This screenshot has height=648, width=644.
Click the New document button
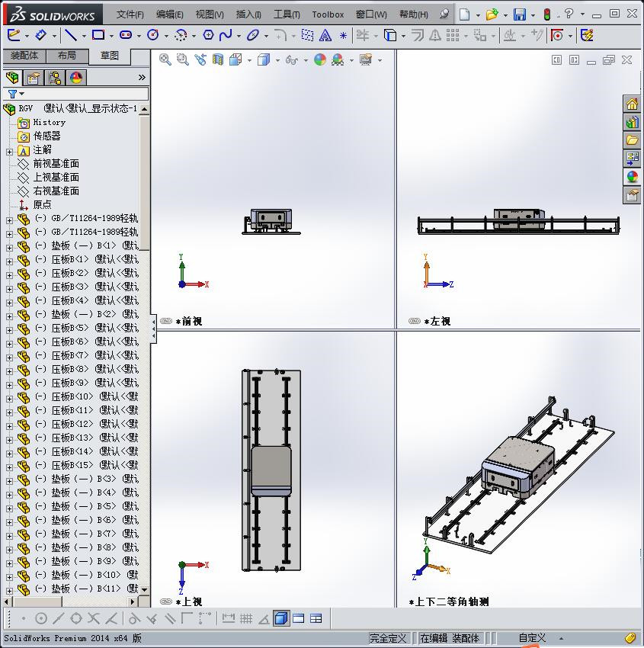[464, 14]
